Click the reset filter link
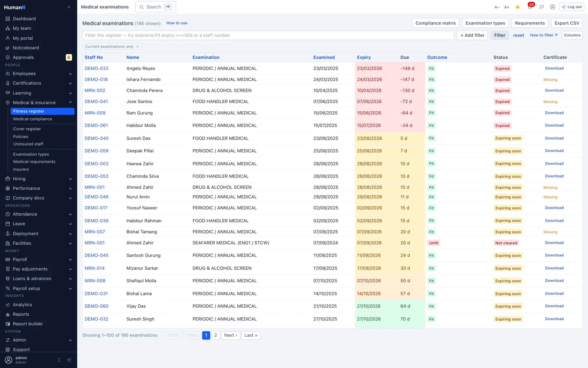 point(519,35)
